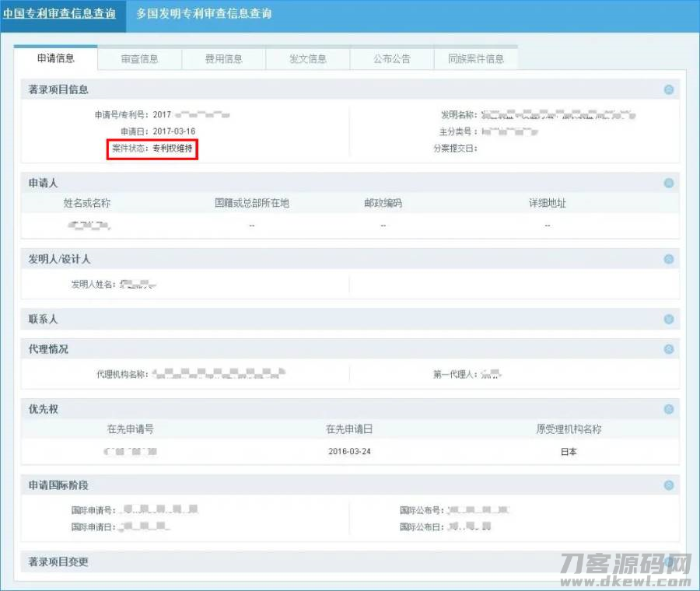Open the 公布公告 tab
Screen dimensions: 700x591
click(392, 58)
